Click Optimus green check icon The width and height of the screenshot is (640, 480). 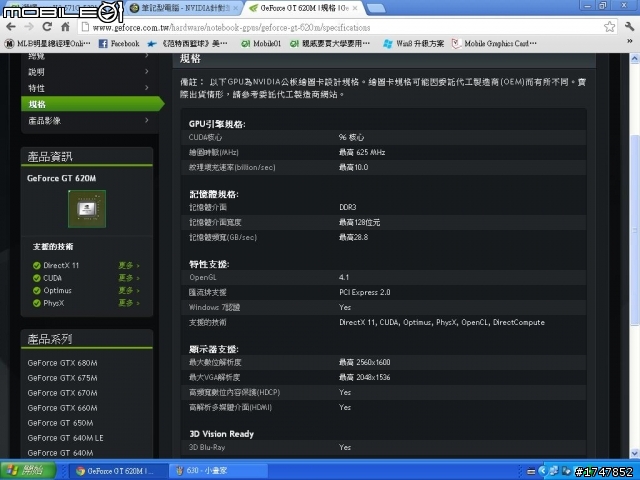point(37,291)
